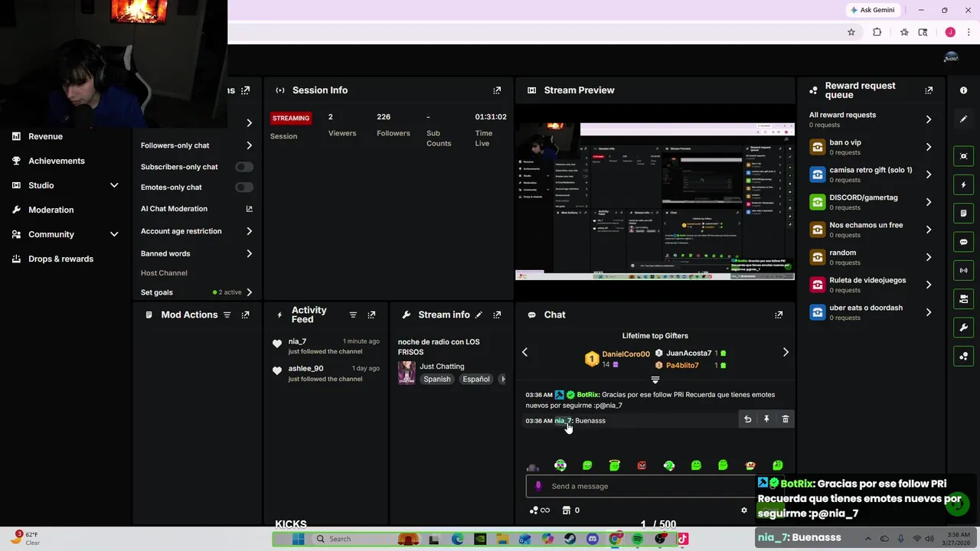The height and width of the screenshot is (551, 980).
Task: Expand Followers-only chat settings
Action: pos(249,145)
